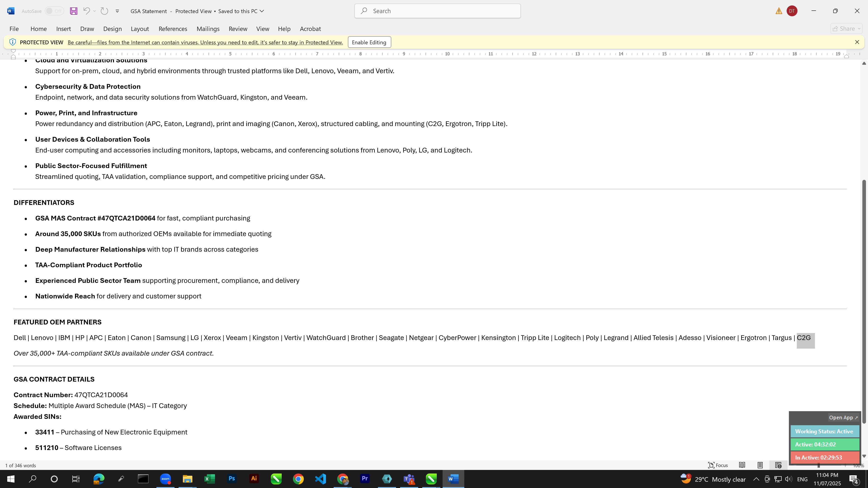Open the File menu

tap(14, 29)
